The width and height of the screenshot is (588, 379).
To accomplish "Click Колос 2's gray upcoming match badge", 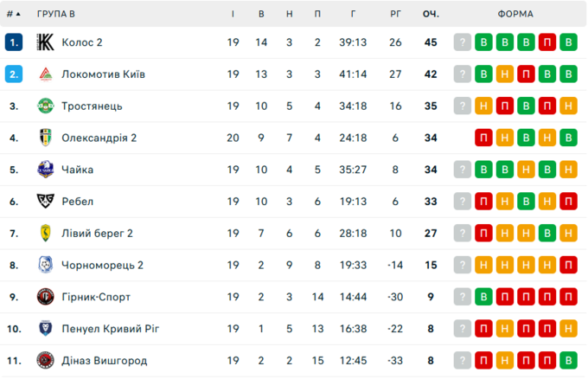I will pyautogui.click(x=463, y=42).
